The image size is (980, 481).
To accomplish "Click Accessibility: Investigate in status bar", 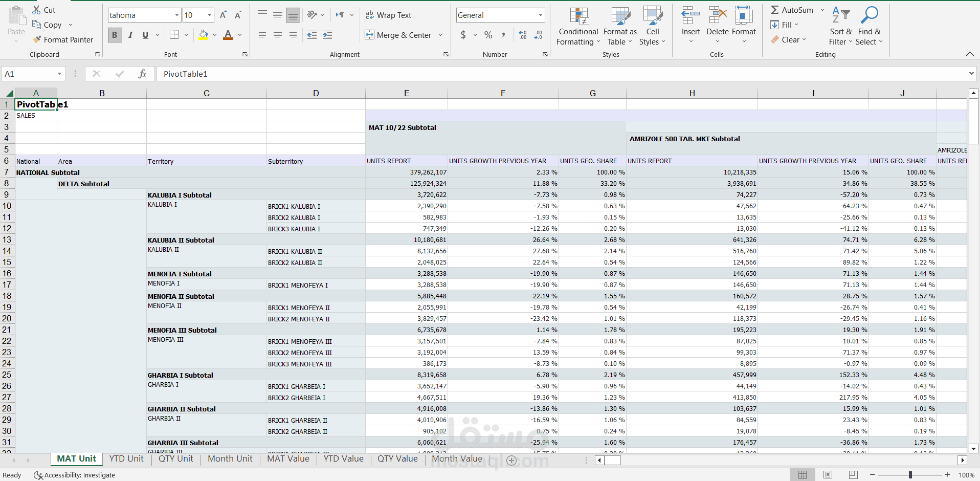I will click(x=75, y=475).
